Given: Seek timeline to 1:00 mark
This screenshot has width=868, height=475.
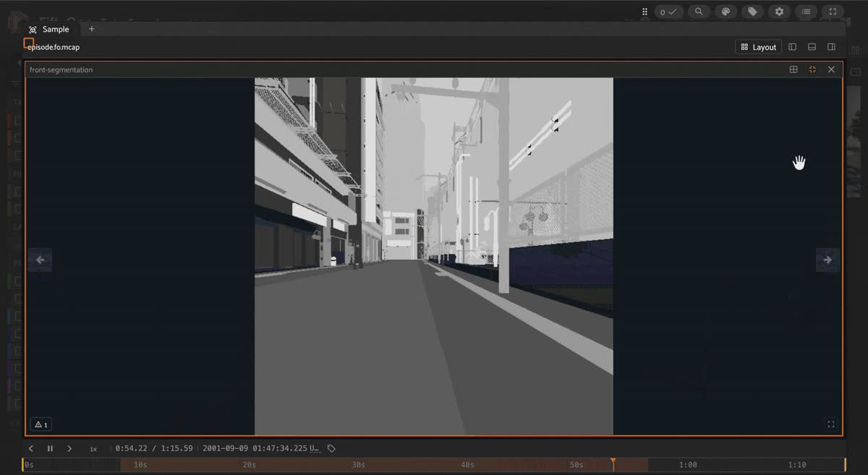Looking at the screenshot, I should click(x=688, y=465).
